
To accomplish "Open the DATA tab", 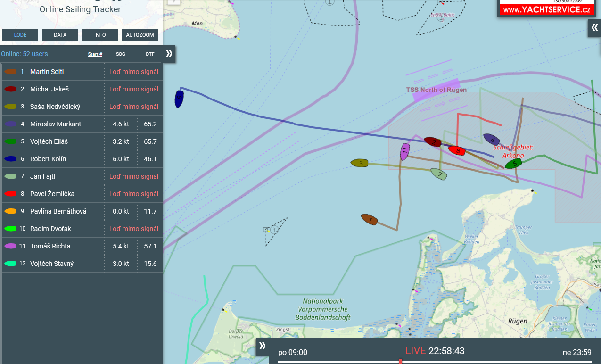I will click(x=60, y=35).
